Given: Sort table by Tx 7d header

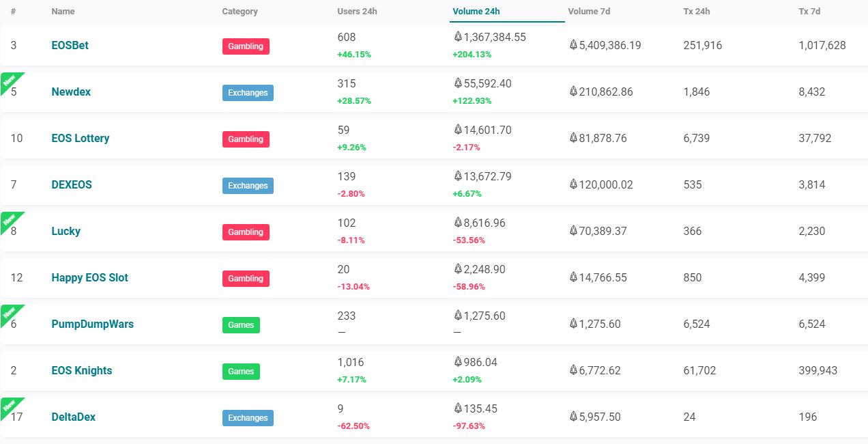Looking at the screenshot, I should [809, 11].
